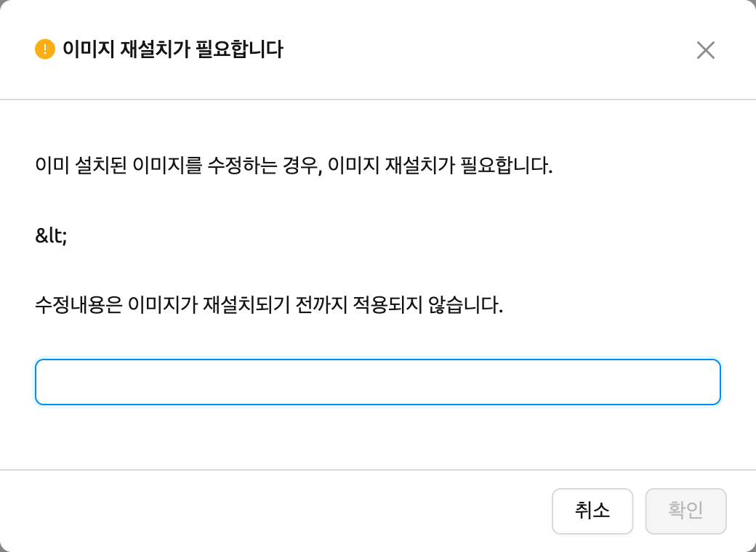Click the word 적용되지 in the last paragraph
The image size is (756, 552).
pos(387,305)
